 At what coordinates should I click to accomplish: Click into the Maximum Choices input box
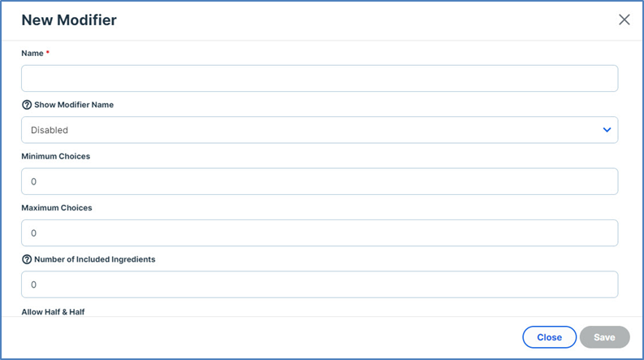click(x=319, y=233)
